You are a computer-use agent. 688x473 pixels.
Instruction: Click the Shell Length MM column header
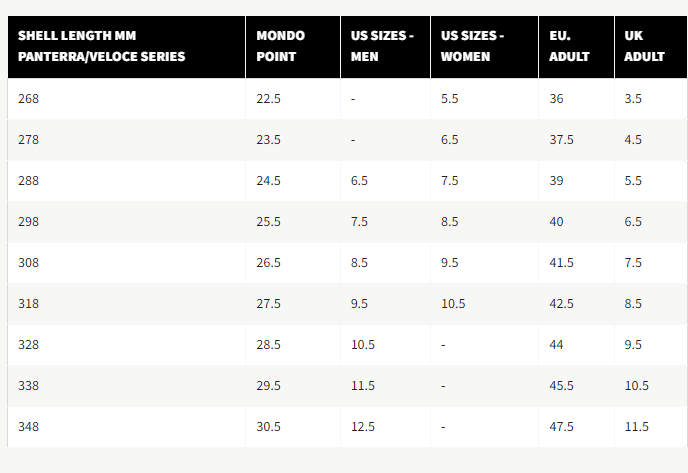(101, 46)
